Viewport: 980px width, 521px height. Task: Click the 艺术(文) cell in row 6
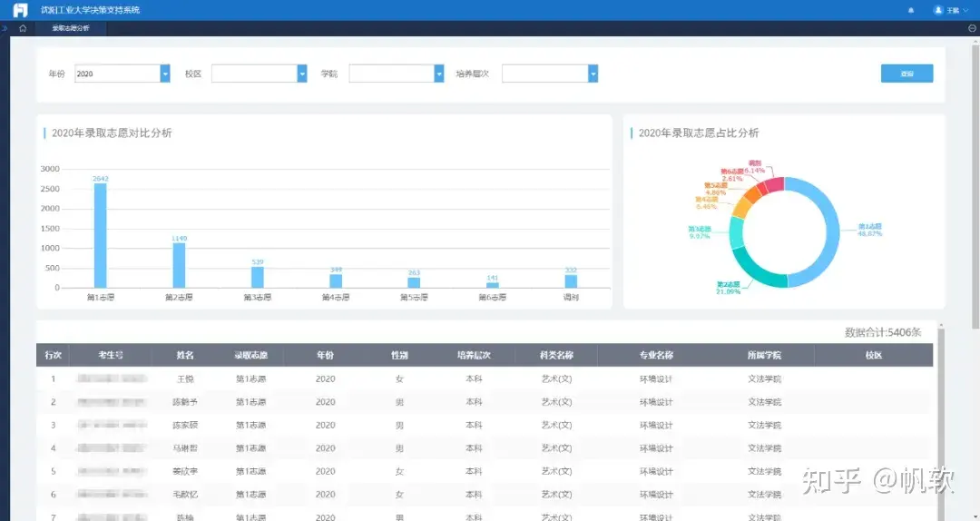(556, 495)
